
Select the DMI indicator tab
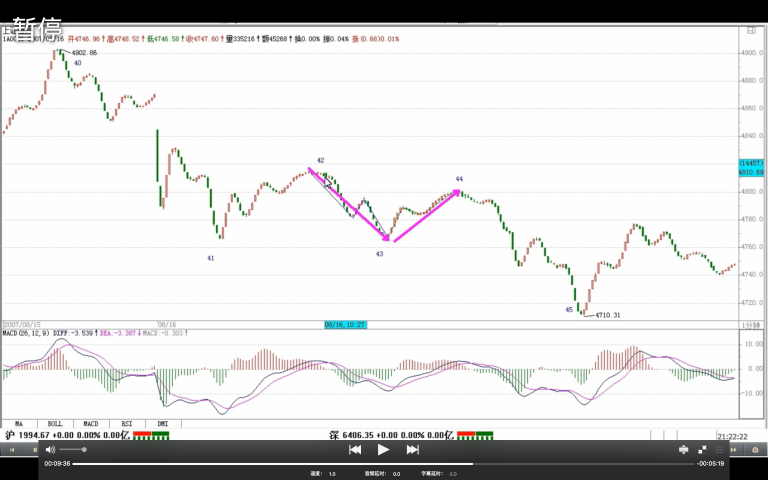pos(162,424)
